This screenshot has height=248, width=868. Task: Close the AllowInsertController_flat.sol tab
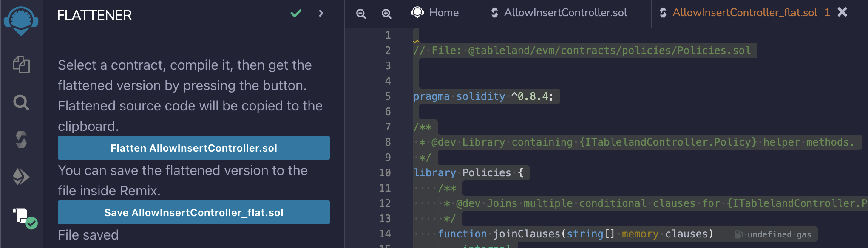click(x=842, y=12)
